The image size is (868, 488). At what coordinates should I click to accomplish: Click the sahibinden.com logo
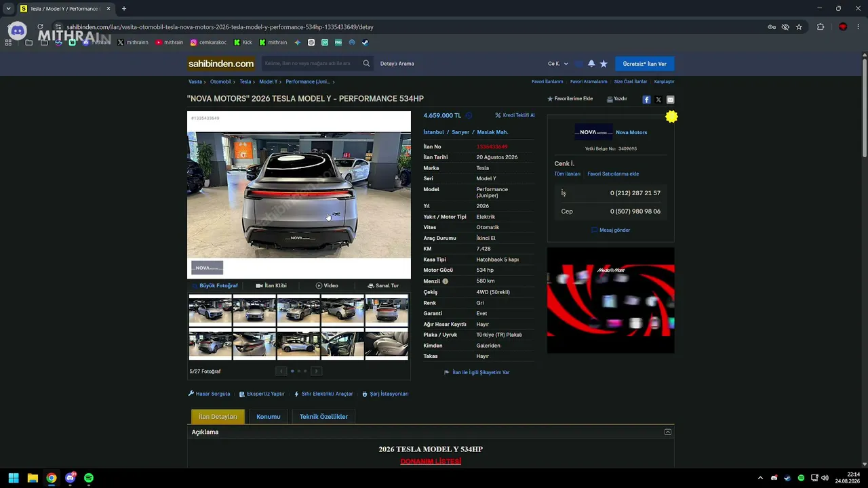(x=221, y=64)
